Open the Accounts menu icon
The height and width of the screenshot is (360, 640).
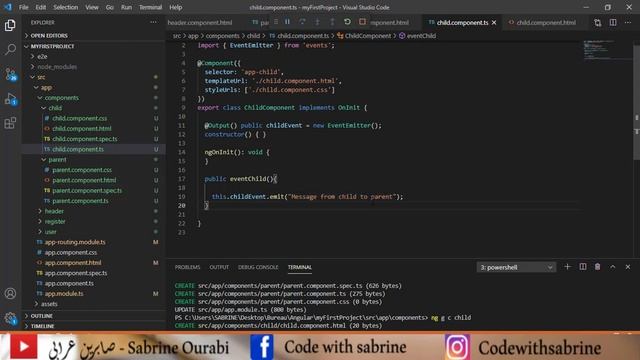10,293
